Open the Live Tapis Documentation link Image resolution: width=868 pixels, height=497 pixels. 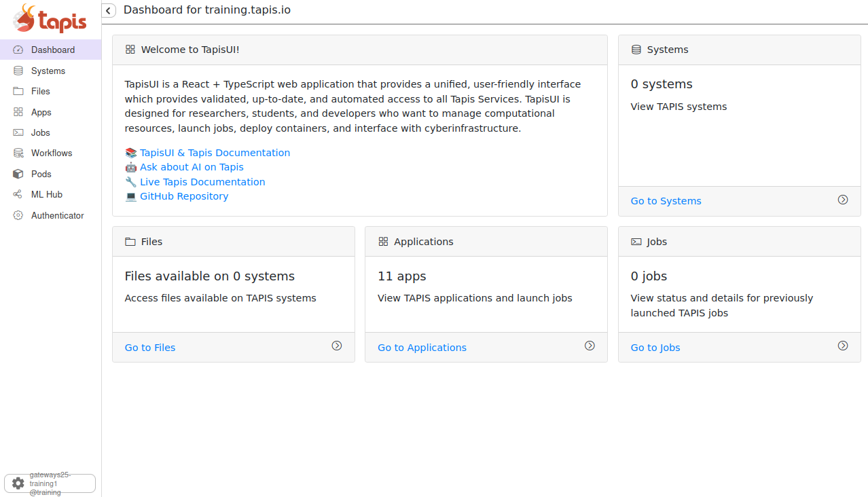click(x=202, y=182)
